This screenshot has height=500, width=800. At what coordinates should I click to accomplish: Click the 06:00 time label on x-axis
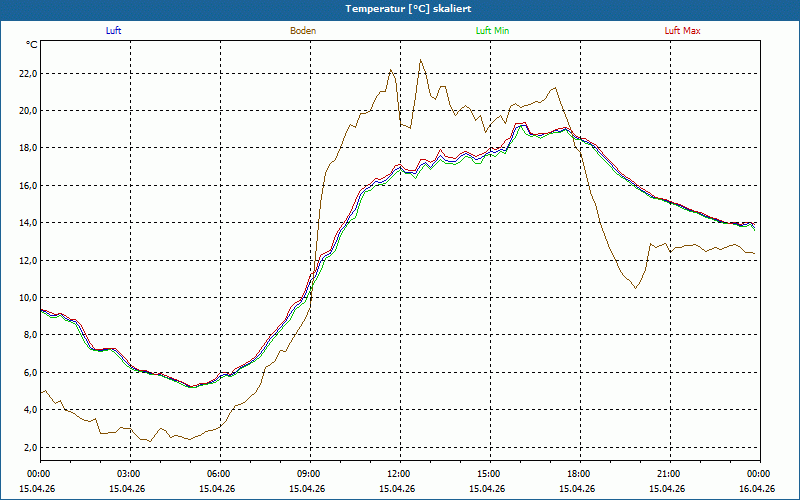[220, 473]
